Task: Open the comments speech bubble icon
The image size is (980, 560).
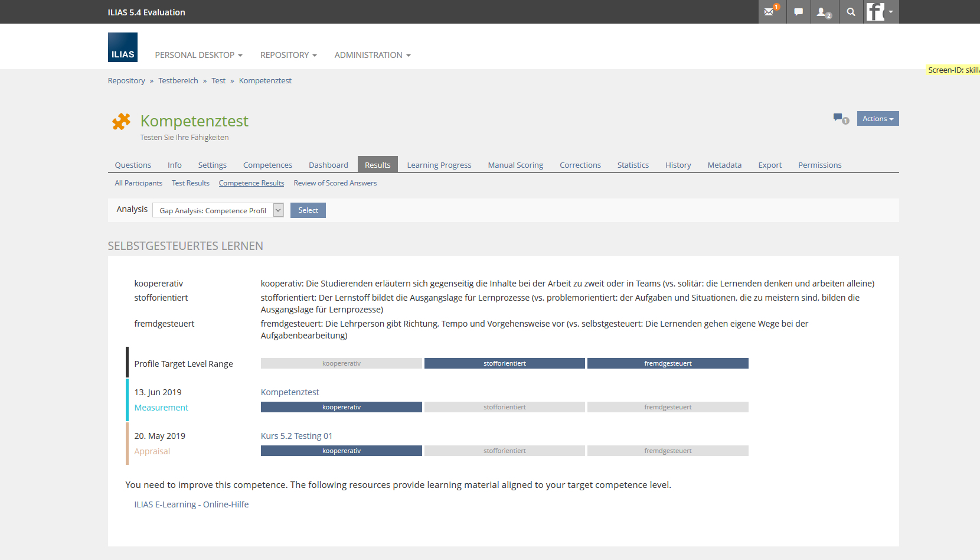Action: [x=839, y=118]
